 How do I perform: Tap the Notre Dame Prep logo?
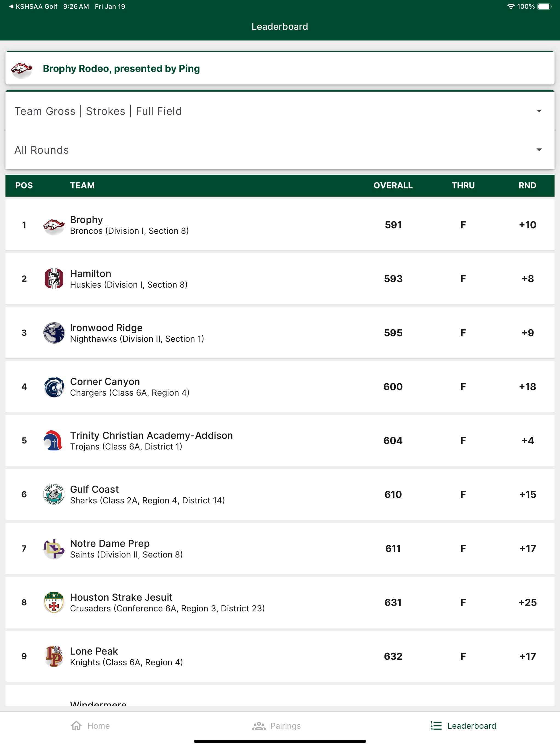point(54,548)
